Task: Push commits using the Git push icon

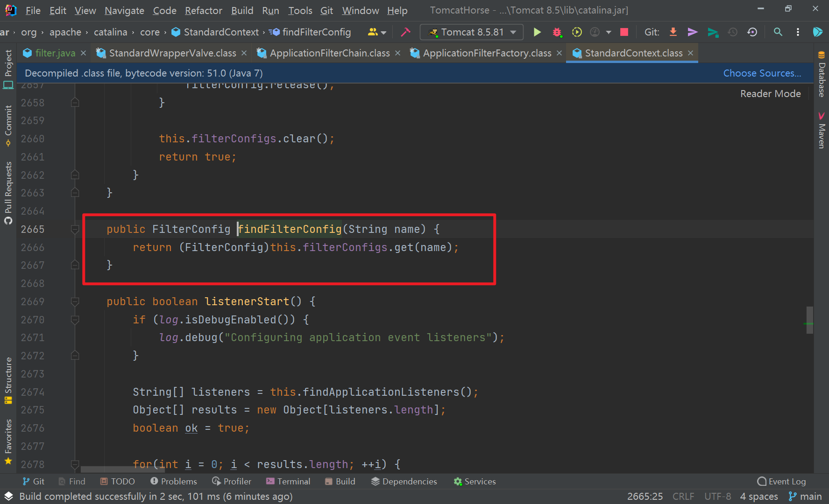Action: click(692, 32)
